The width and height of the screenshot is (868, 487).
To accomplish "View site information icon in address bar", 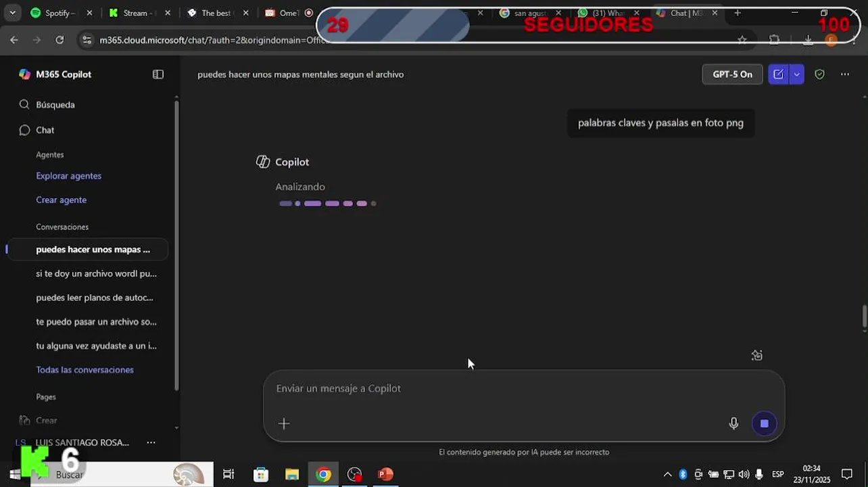I will coord(87,40).
